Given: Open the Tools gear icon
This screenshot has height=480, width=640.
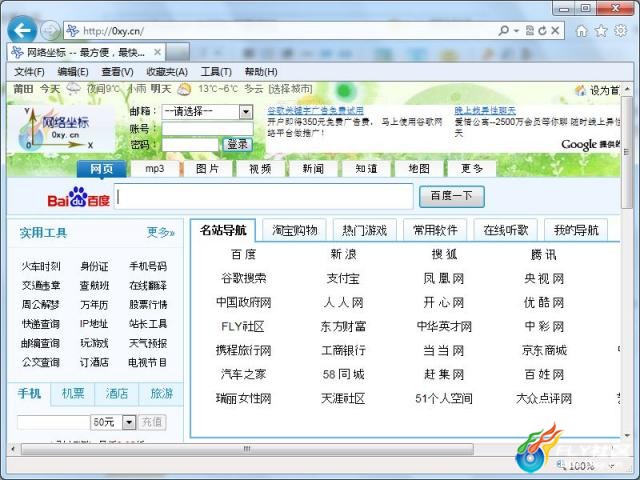Looking at the screenshot, I should (620, 31).
